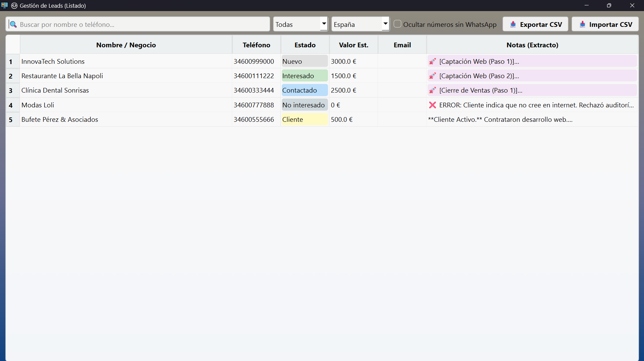This screenshot has width=644, height=361.
Task: Click the app icon in the title bar
Action: (x=5, y=5)
